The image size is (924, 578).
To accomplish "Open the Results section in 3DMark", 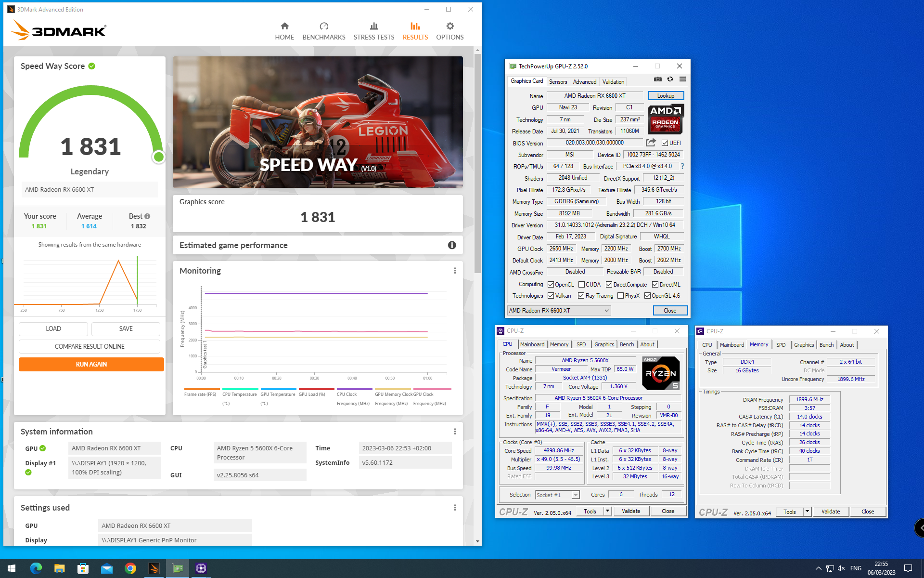I will click(415, 31).
